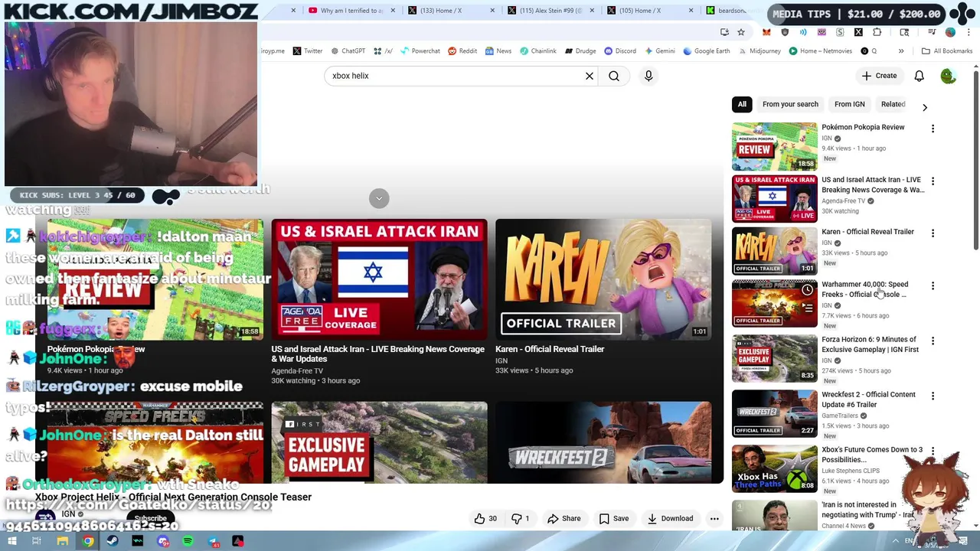Download the Xbox Project Helix video

[670, 519]
